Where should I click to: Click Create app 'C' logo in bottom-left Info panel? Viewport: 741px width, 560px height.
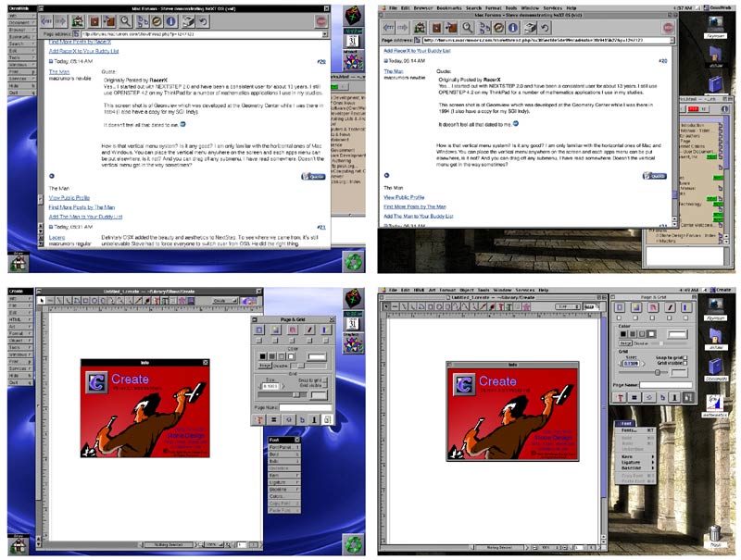pyautogui.click(x=96, y=382)
